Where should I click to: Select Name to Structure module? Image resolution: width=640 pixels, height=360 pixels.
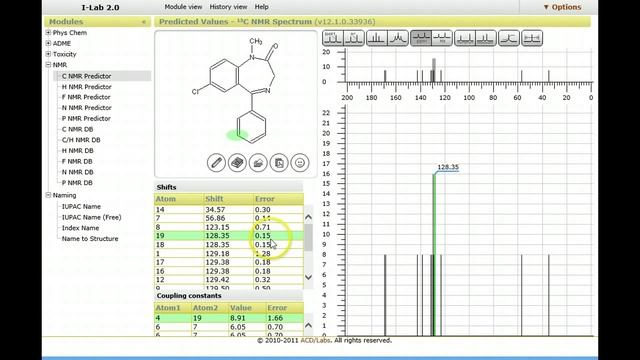[90, 238]
